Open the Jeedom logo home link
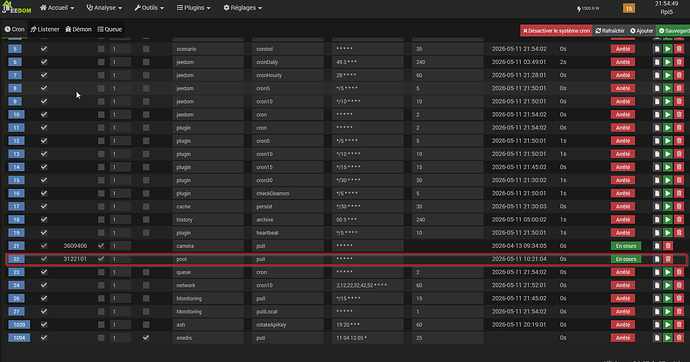Screen dimensions: 690x362 coord(16,7)
